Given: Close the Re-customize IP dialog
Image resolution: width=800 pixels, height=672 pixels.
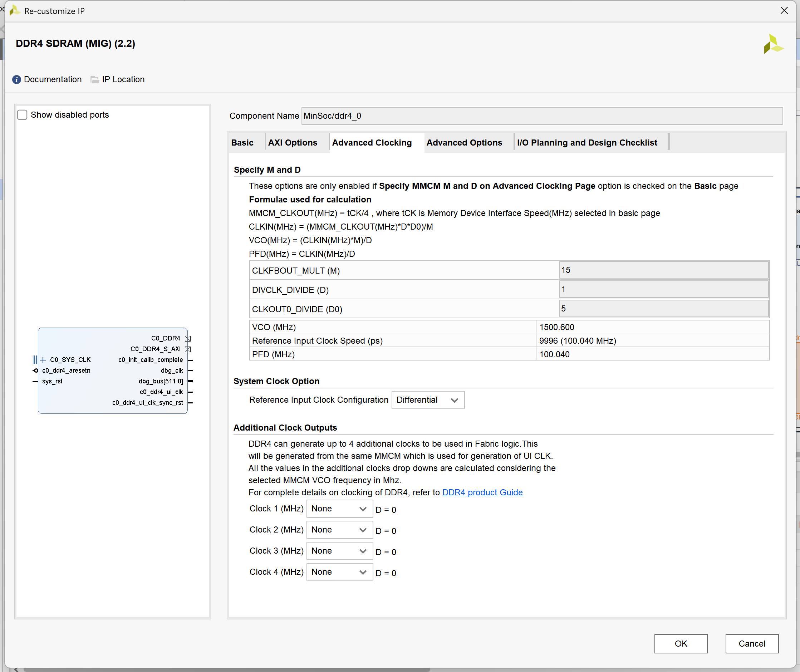Looking at the screenshot, I should coord(784,11).
